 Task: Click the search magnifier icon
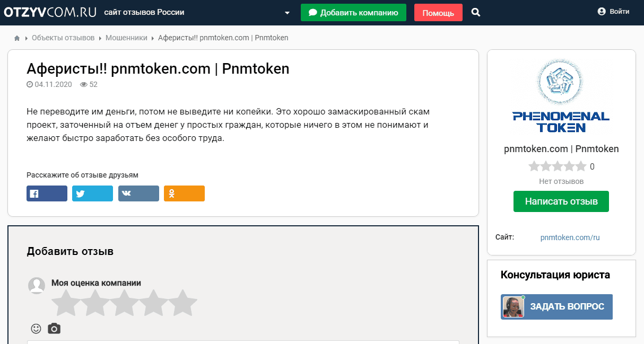click(x=476, y=12)
